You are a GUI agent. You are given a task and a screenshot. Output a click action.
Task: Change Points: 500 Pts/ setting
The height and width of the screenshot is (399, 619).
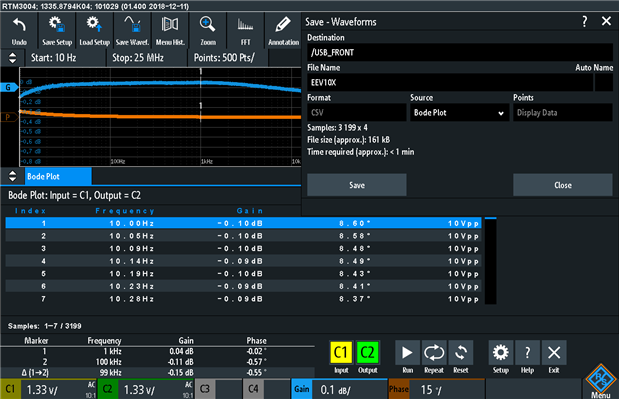(228, 58)
